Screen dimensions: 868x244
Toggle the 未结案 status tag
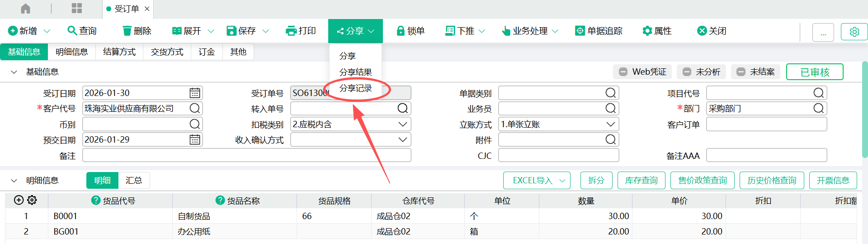tap(755, 72)
